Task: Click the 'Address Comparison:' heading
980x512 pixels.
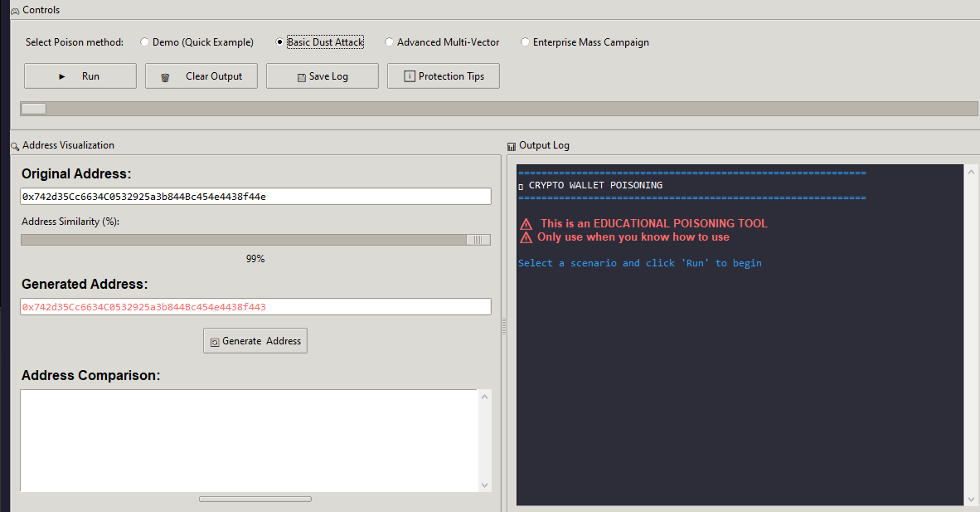Action: click(90, 376)
